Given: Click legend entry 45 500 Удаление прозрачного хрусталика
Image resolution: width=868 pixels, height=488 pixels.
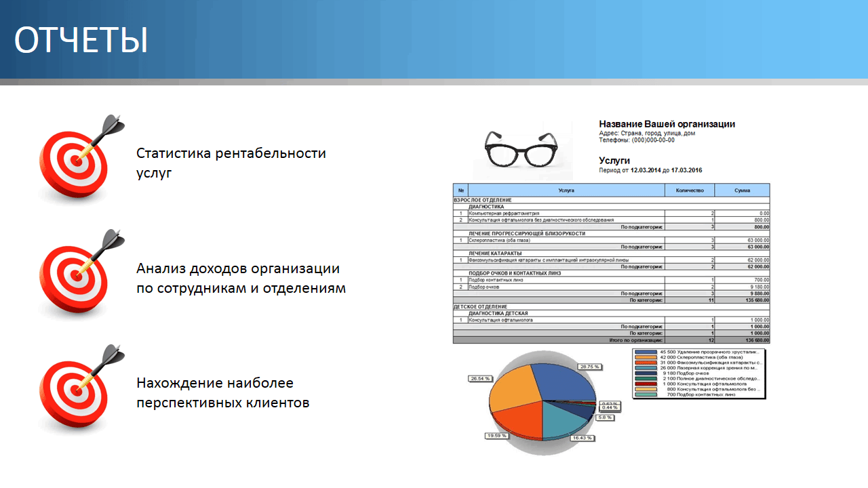Looking at the screenshot, I should click(709, 352).
